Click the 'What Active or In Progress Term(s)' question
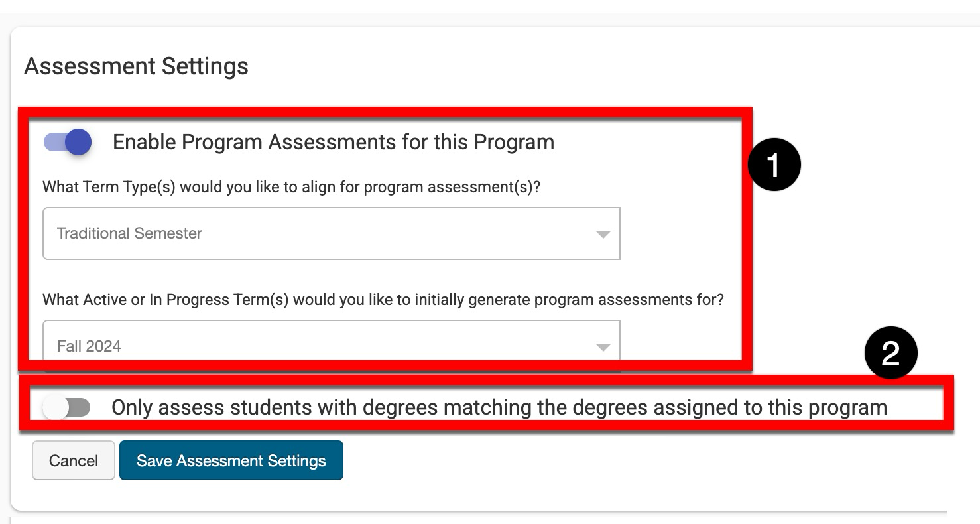980x524 pixels. coord(383,300)
